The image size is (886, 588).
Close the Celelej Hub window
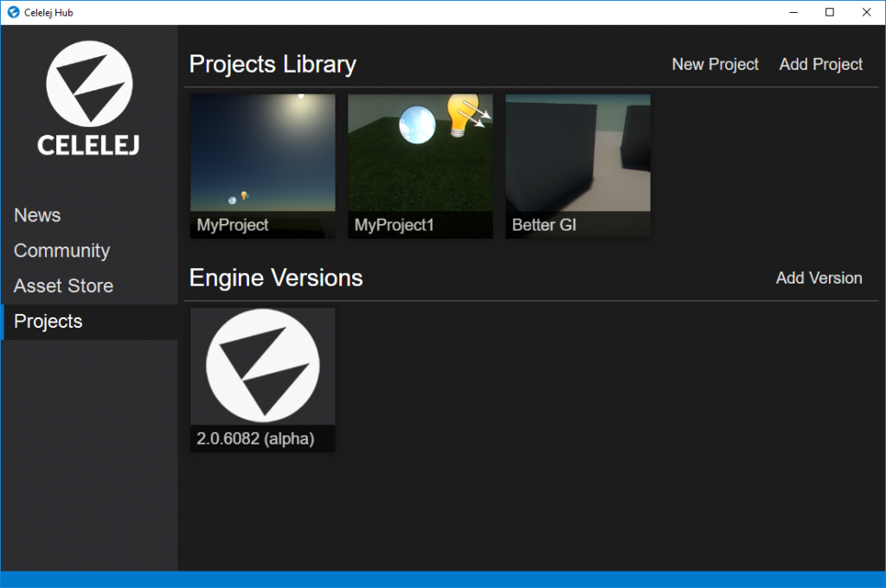(866, 12)
